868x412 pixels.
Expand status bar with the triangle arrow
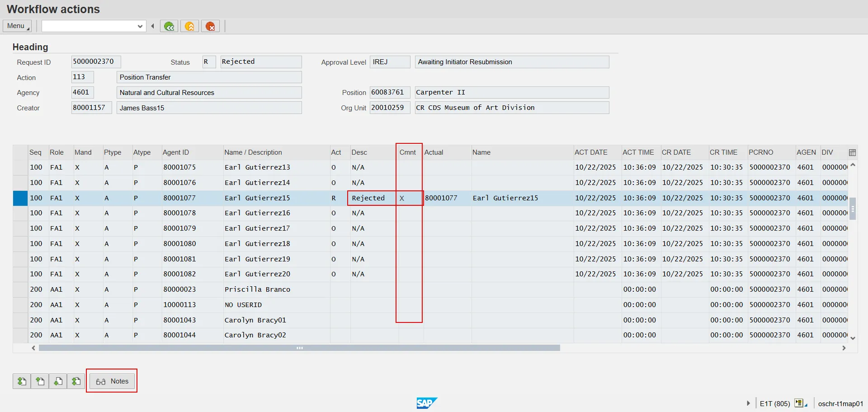tap(748, 403)
